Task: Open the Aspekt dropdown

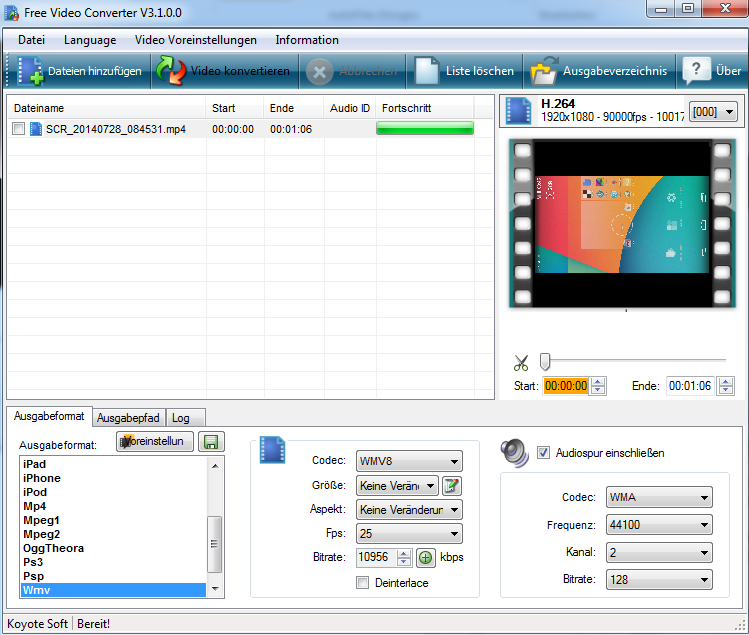Action: tap(409, 510)
